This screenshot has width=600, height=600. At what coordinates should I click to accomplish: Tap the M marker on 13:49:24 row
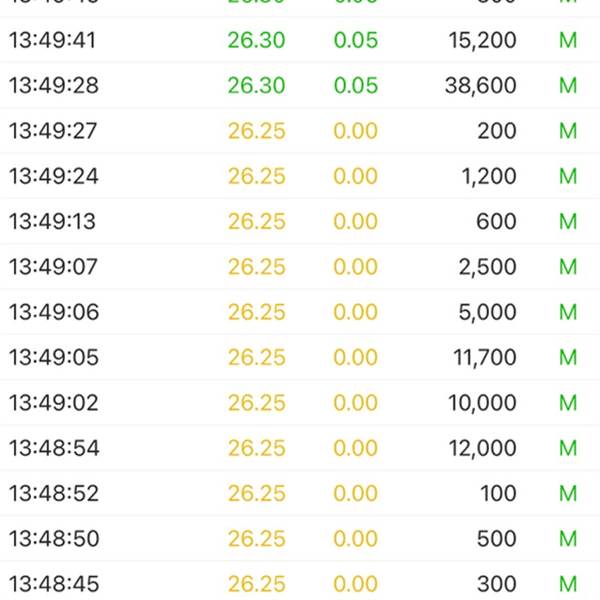[568, 176]
